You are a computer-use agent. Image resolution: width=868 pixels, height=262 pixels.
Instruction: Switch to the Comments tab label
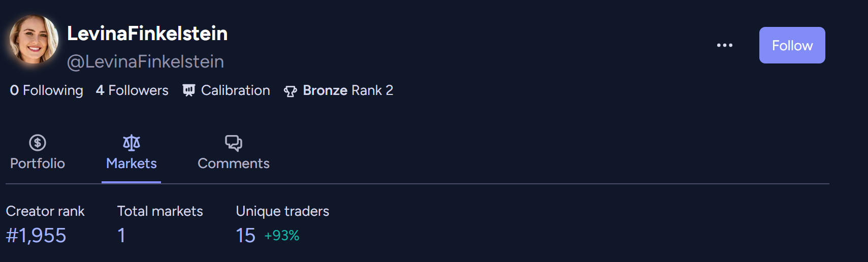(x=234, y=163)
